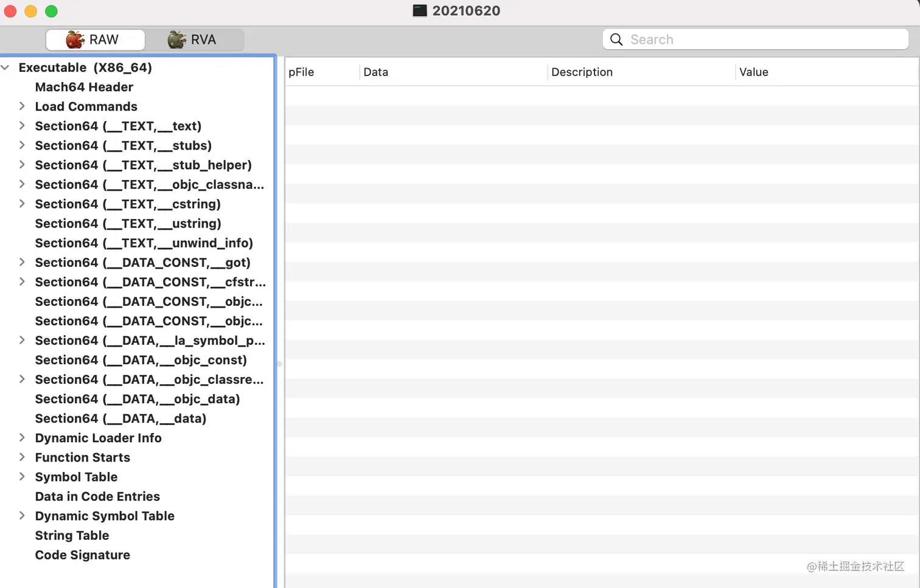
Task: Select Dynamic Loader Info row
Action: click(99, 438)
